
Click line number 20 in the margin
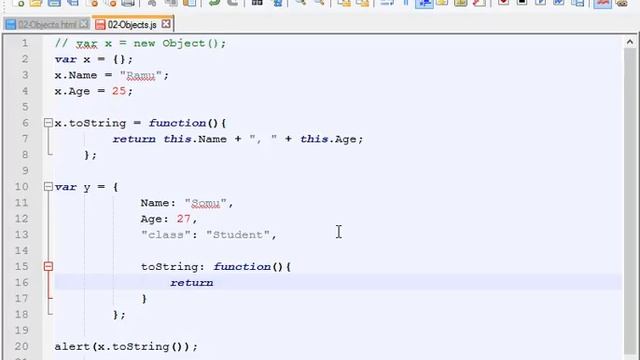[21, 346]
